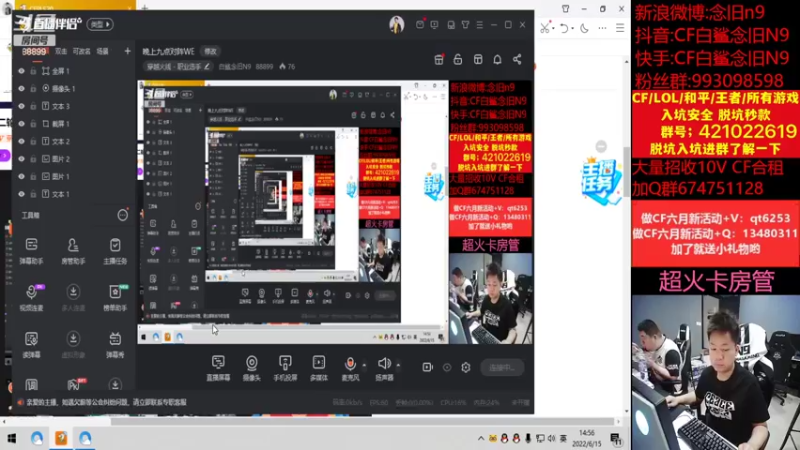Click the 主播任务 floating badge
800x450 pixels.
[601, 181]
